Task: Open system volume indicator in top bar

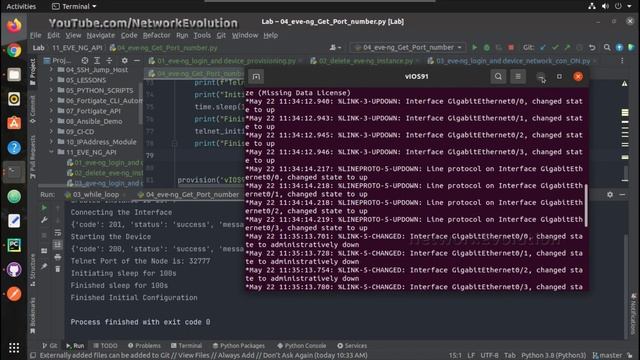Action: point(605,6)
